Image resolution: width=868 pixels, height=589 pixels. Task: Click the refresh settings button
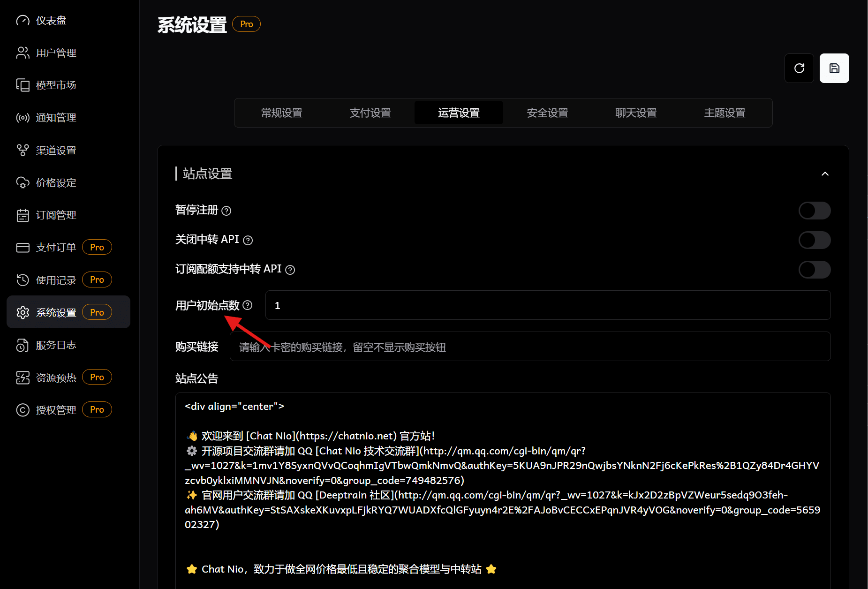(x=799, y=68)
